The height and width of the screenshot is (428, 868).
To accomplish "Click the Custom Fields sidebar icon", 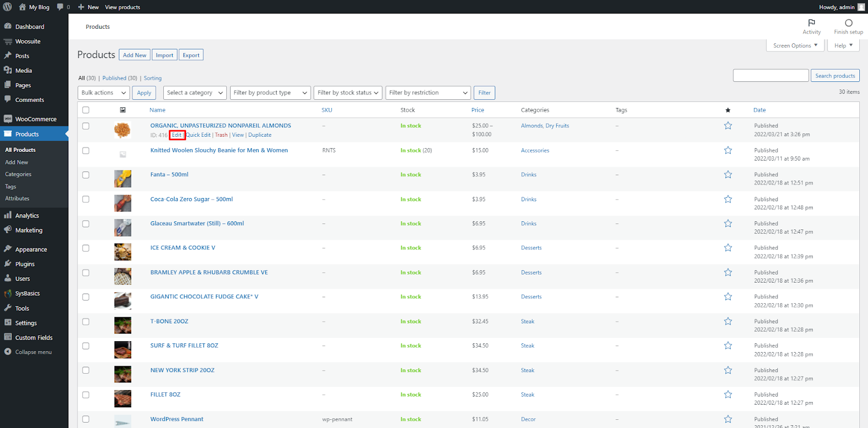I will (8, 337).
